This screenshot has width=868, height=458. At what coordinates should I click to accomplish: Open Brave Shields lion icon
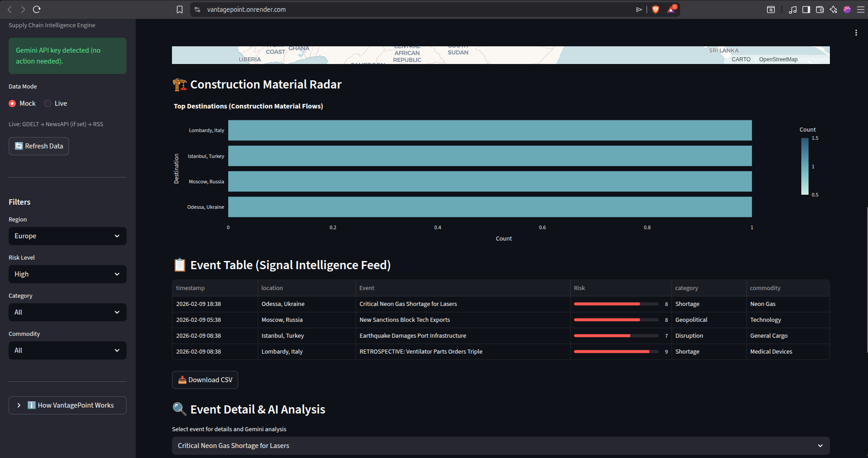point(655,10)
